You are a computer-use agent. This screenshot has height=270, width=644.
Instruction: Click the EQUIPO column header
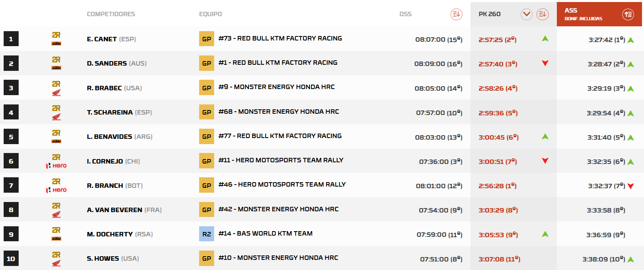[210, 14]
